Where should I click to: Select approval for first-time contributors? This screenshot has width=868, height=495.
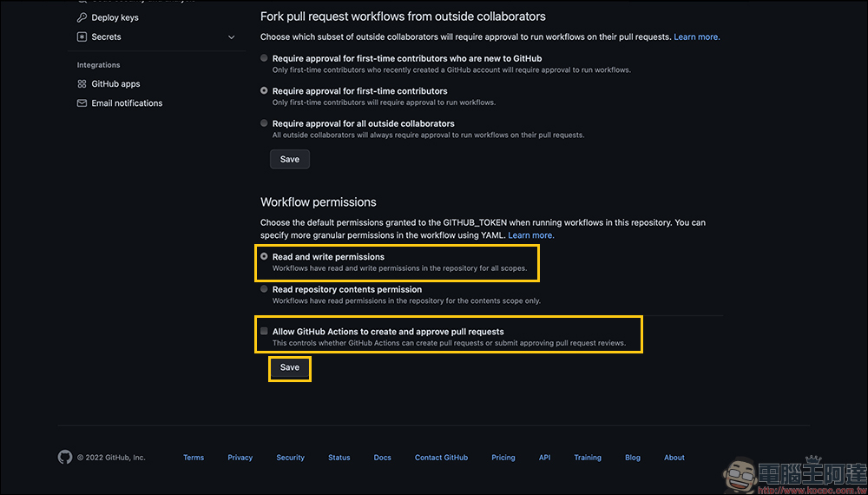pyautogui.click(x=264, y=90)
